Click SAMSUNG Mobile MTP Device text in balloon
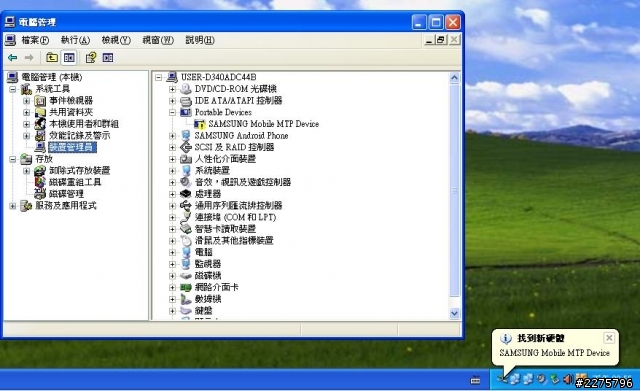Screen dimensions: 640x391 tap(554, 353)
